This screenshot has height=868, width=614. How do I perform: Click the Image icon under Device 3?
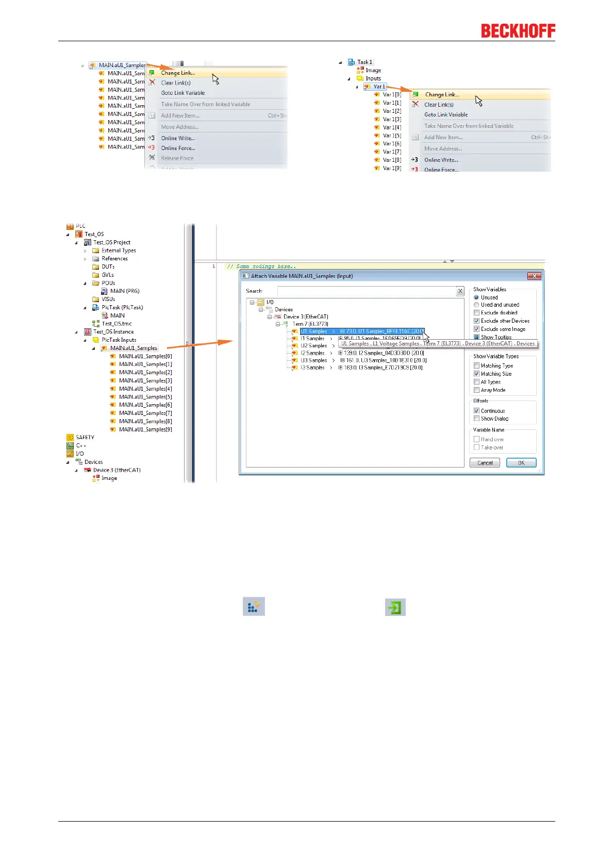96,478
